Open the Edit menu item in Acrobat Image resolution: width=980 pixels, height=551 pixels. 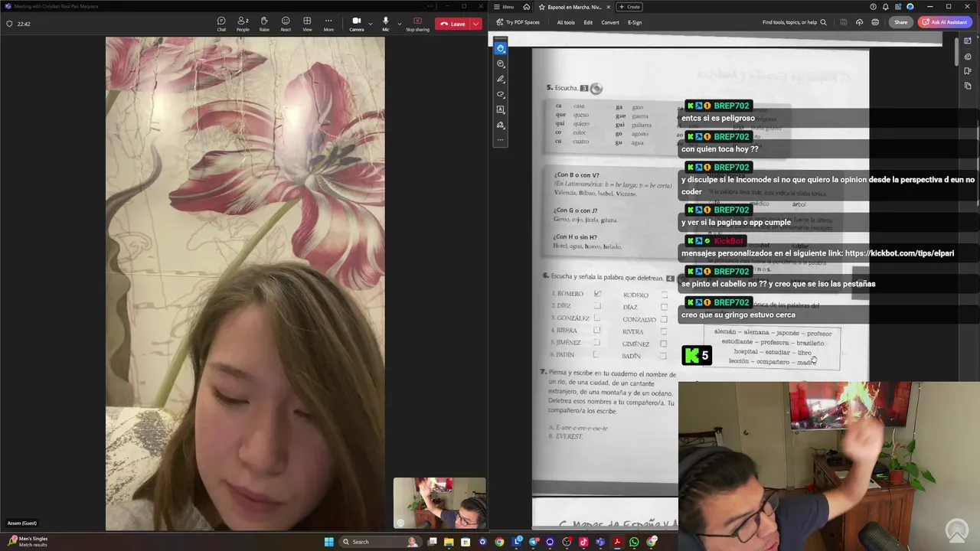[x=588, y=22]
